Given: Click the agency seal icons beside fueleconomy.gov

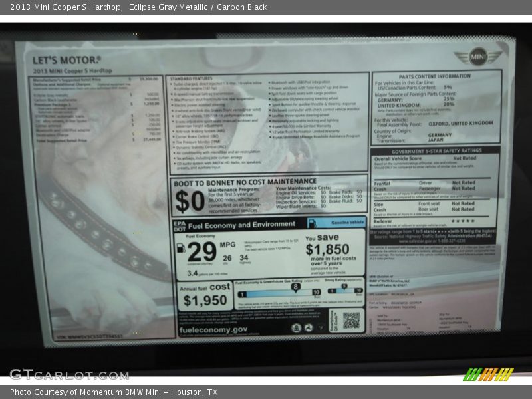Looking at the screenshot, I should (x=309, y=327).
